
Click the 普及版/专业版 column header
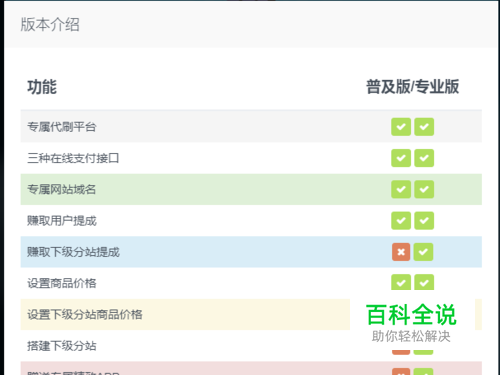tap(413, 87)
